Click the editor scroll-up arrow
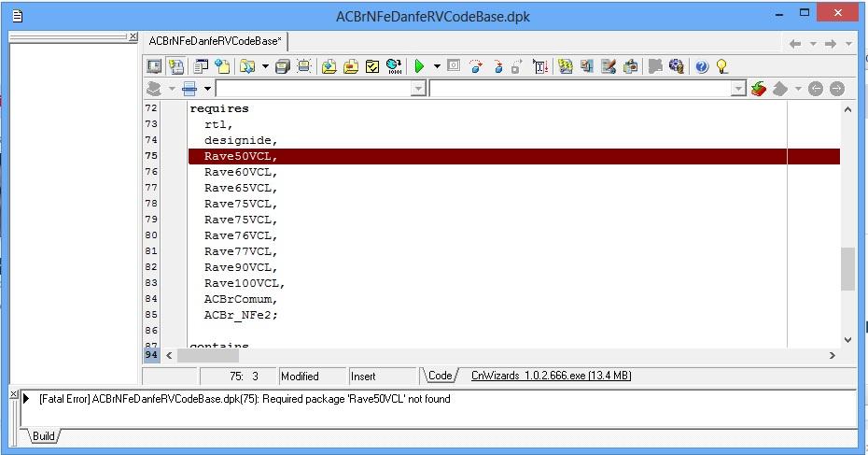Screen dimensions: 868x455 coord(847,109)
